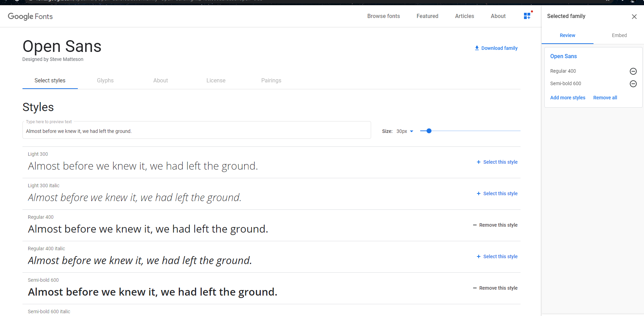Remove Regular 400 using minus circle icon
The width and height of the screenshot is (644, 316).
click(x=633, y=71)
